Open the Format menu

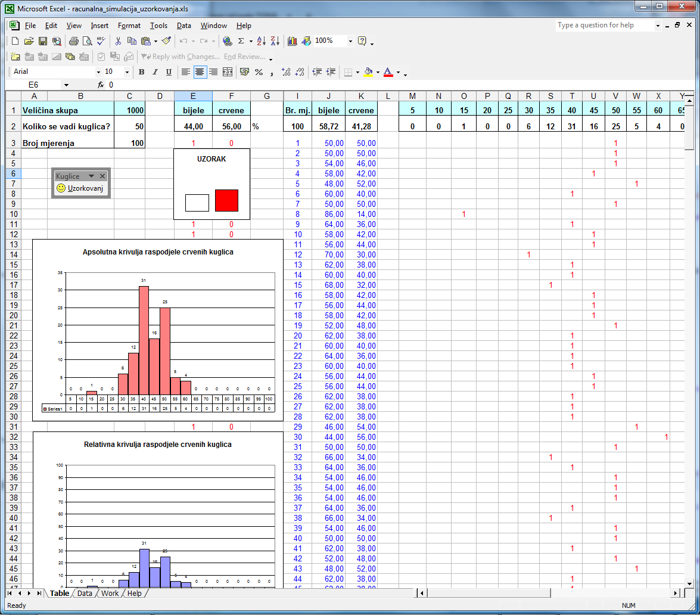pyautogui.click(x=129, y=26)
